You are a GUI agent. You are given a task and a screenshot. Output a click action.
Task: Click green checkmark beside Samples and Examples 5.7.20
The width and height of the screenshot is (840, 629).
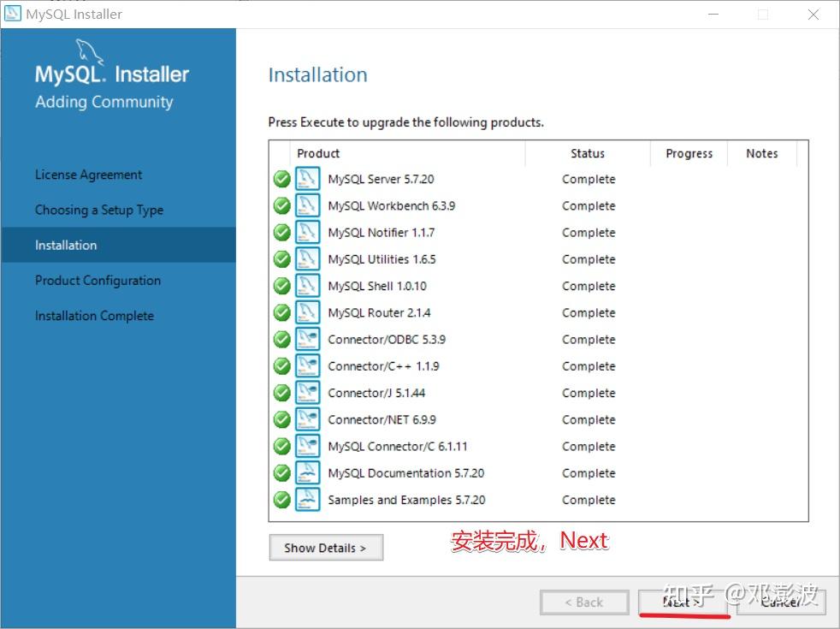[281, 501]
